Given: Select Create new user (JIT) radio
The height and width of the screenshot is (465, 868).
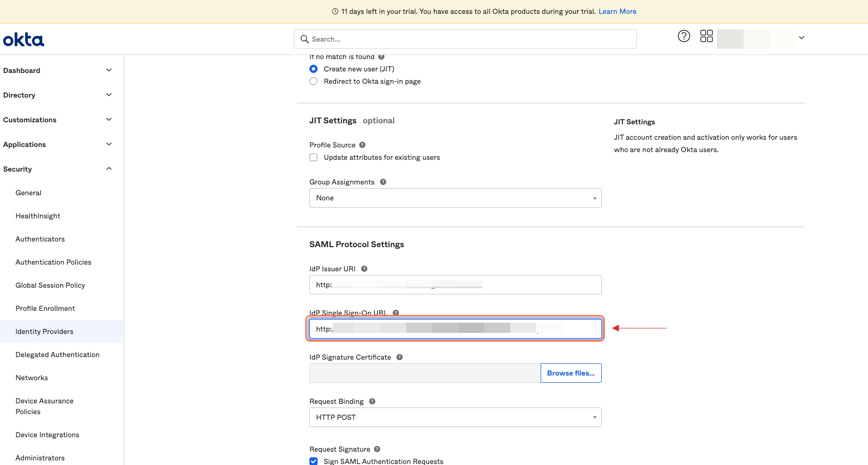Looking at the screenshot, I should (x=313, y=69).
